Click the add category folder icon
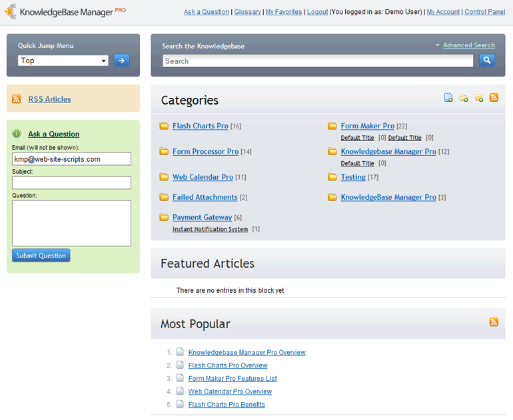513x420 pixels. pos(464,98)
